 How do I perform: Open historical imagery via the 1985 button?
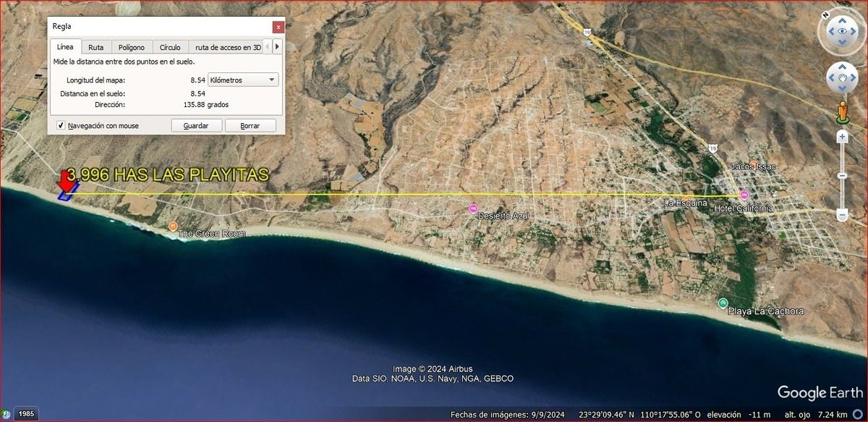25,413
